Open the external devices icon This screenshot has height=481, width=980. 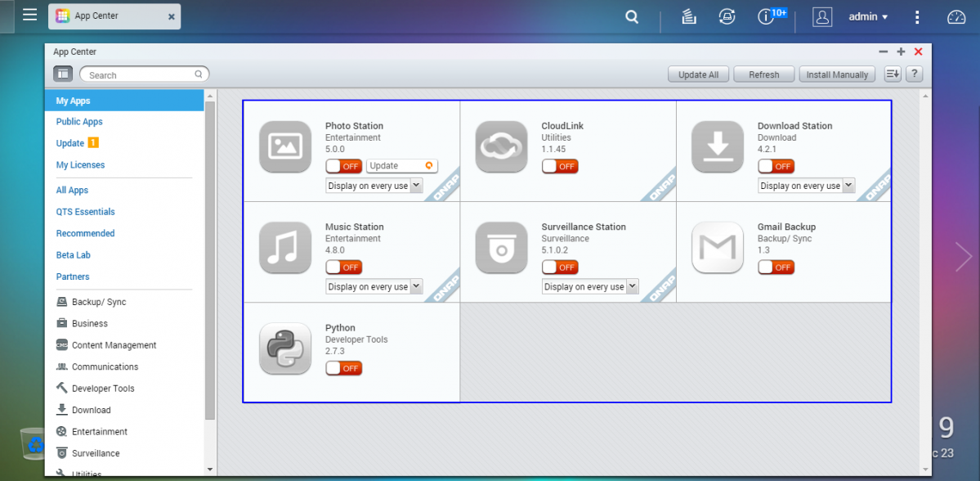(x=727, y=17)
